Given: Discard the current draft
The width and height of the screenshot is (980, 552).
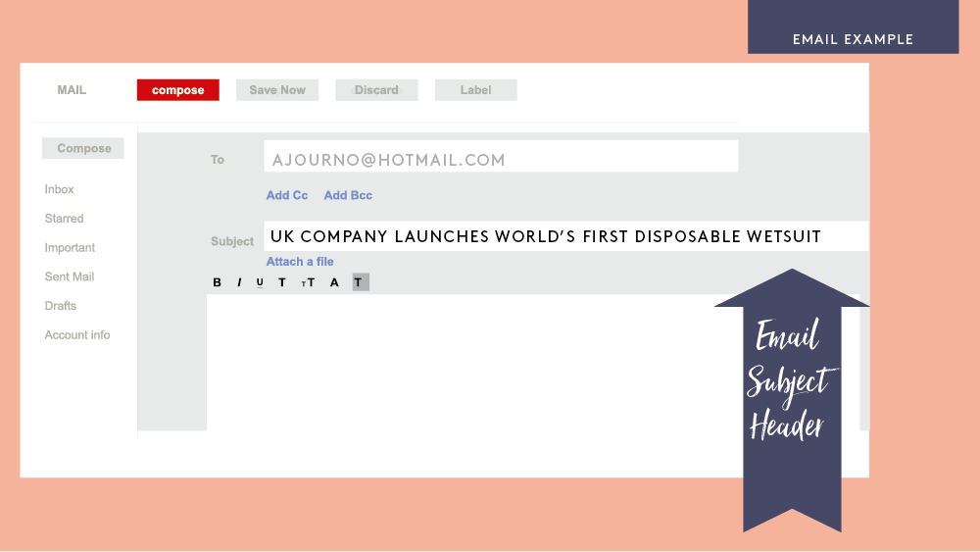Looking at the screenshot, I should point(376,90).
